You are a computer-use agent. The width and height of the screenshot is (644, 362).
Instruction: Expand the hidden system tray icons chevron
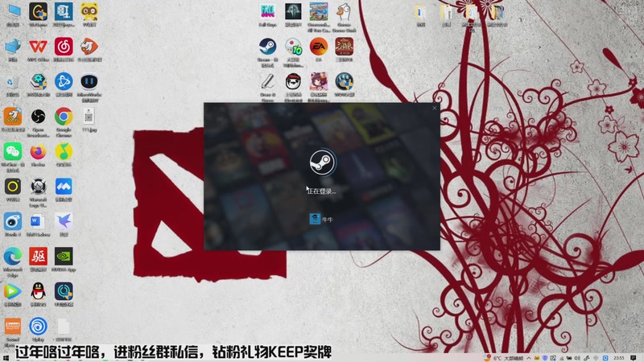tap(529, 358)
